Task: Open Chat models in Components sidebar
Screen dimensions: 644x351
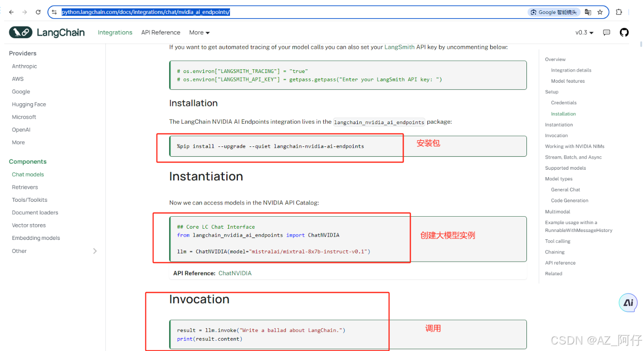Action: click(28, 174)
